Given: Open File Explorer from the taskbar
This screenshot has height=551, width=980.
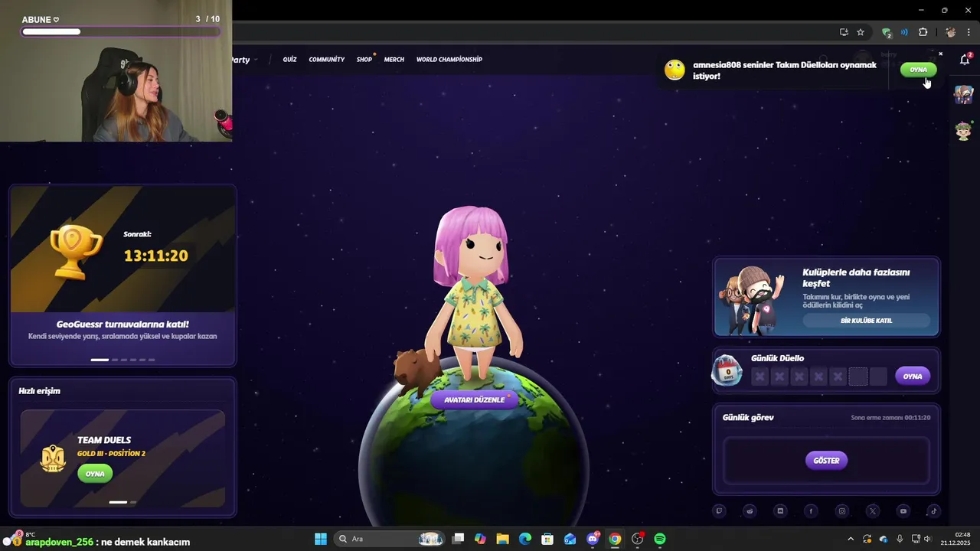Looking at the screenshot, I should [502, 539].
